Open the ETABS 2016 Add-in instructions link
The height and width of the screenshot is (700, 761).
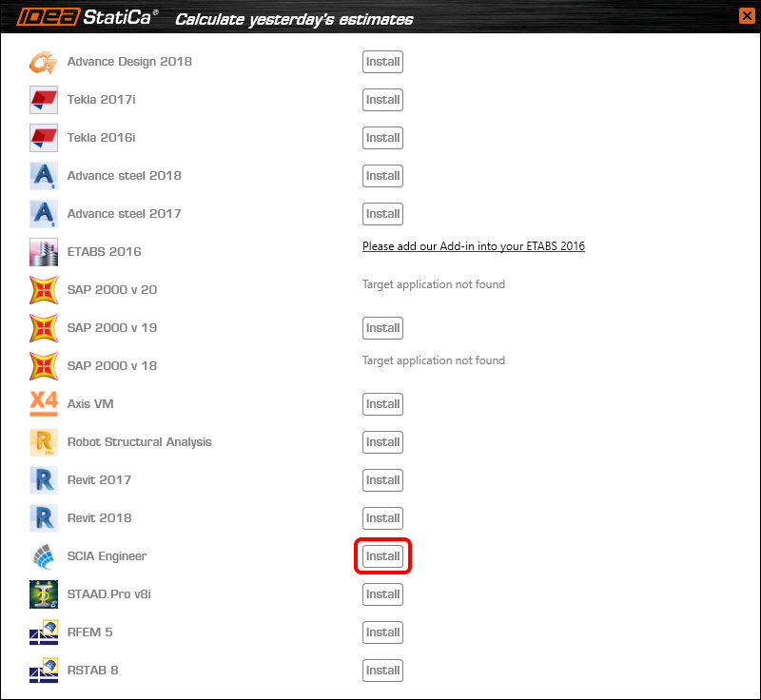tap(474, 246)
